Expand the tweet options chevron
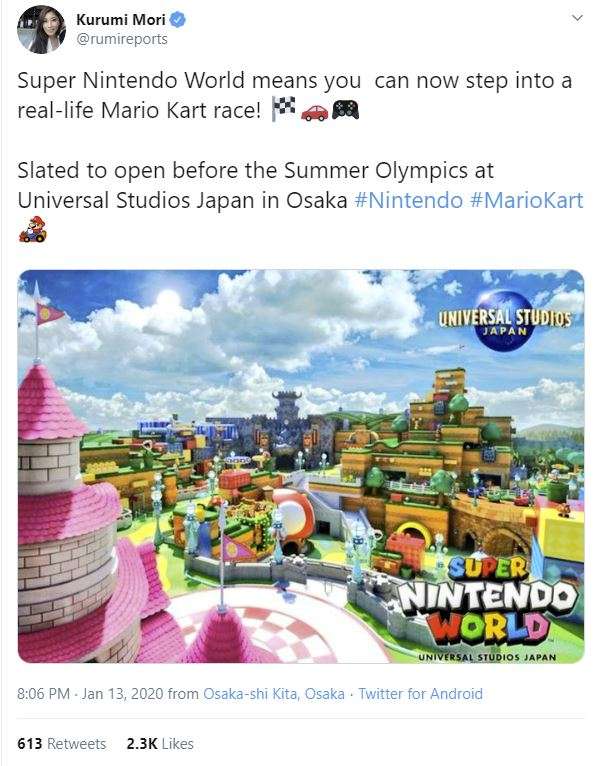 pos(578,18)
